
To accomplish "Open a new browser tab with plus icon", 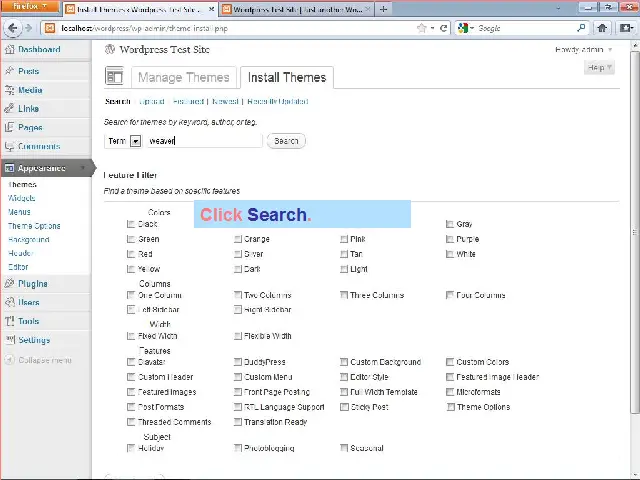I will point(383,9).
